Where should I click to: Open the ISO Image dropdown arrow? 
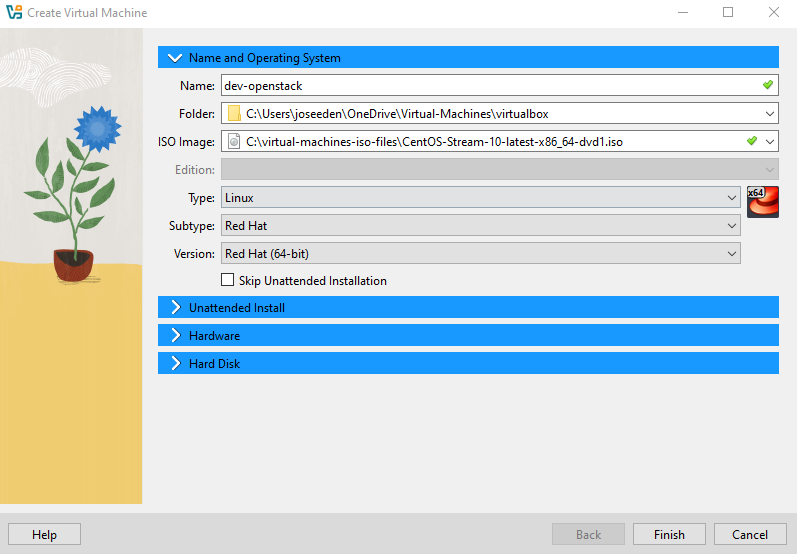click(768, 142)
